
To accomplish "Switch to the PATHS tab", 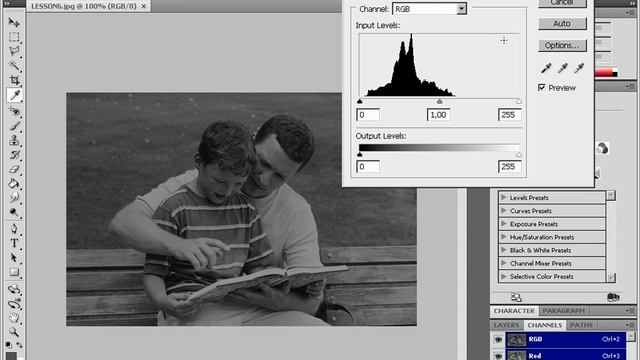I will click(x=581, y=325).
